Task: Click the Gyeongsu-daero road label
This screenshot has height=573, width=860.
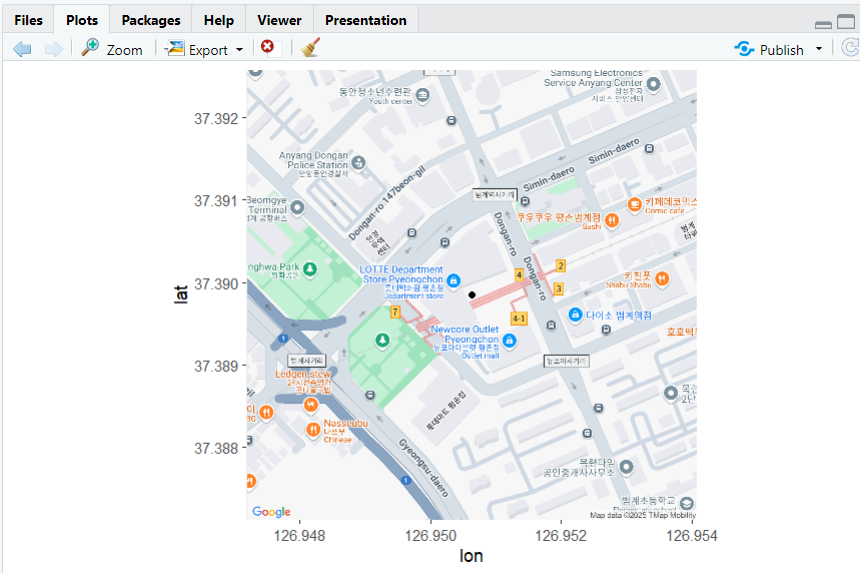Action: [x=423, y=468]
